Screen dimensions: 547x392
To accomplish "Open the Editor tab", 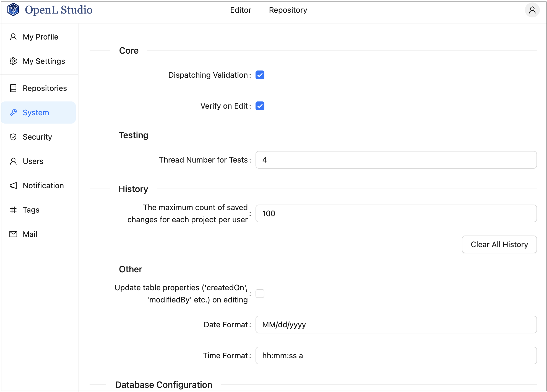I will 240,10.
